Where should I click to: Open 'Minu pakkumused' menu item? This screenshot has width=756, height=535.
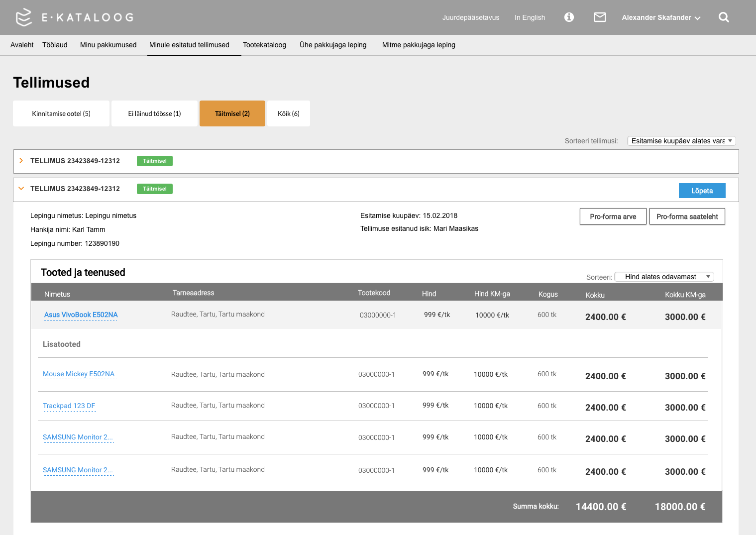click(108, 45)
